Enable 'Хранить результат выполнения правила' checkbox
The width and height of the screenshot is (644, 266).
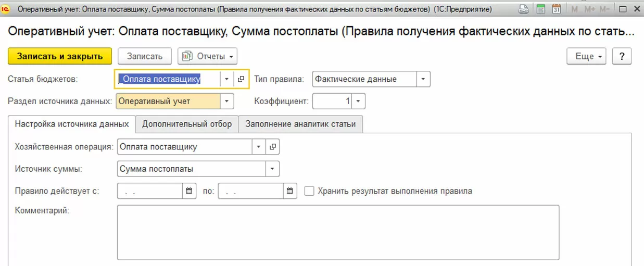click(x=309, y=191)
